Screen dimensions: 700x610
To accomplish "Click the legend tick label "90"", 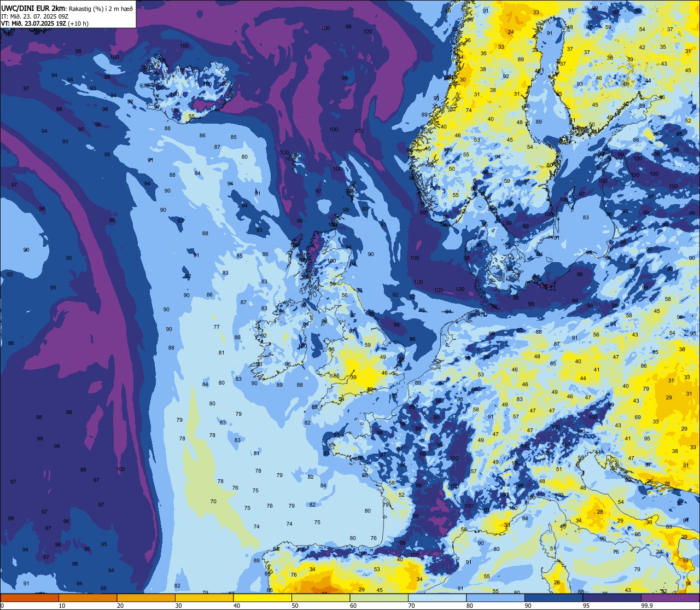I will pyautogui.click(x=528, y=606).
